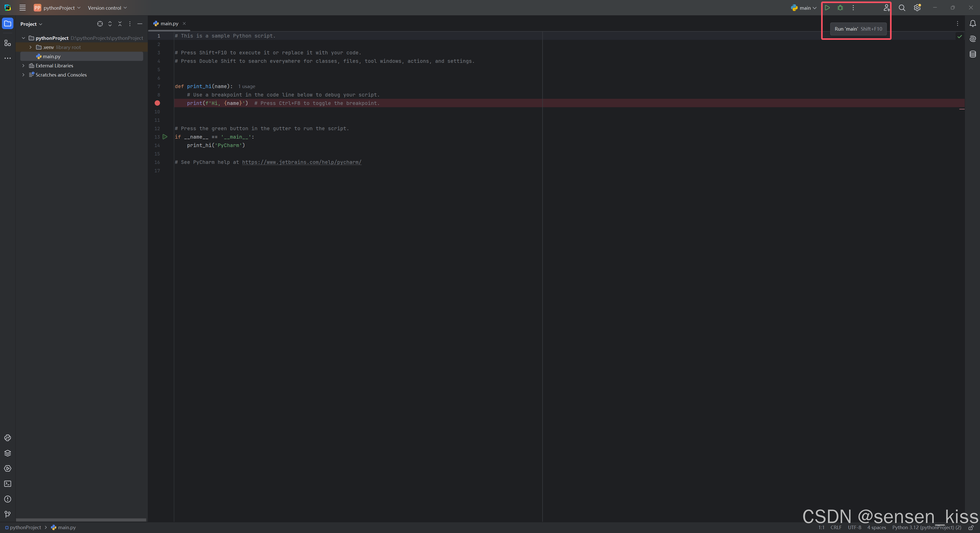Open main run configuration dropdown
The height and width of the screenshot is (533, 980).
(803, 8)
